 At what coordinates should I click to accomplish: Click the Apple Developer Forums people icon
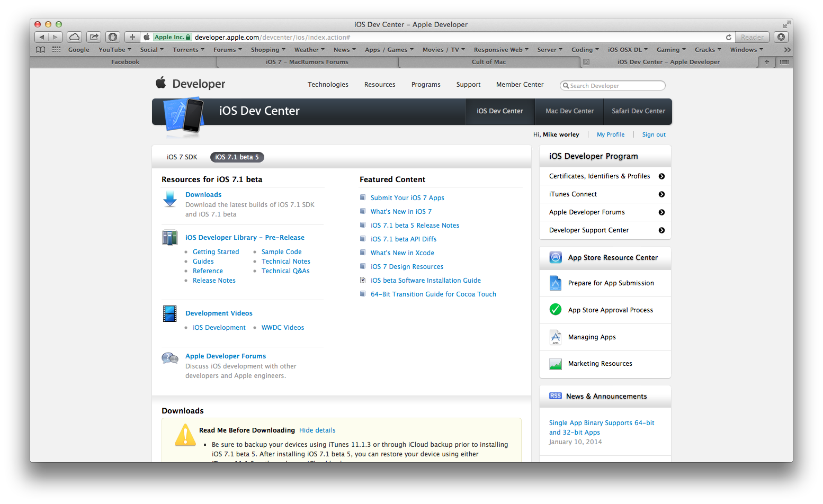169,359
